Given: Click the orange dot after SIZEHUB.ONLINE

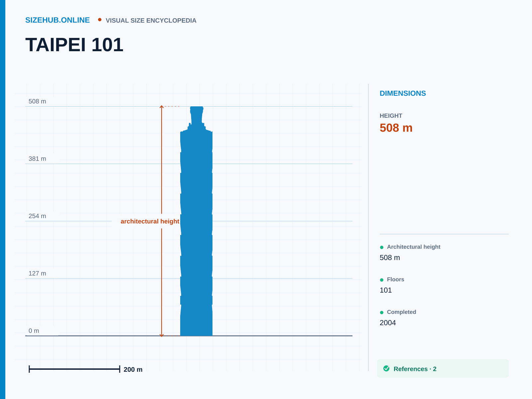Looking at the screenshot, I should coord(100,20).
